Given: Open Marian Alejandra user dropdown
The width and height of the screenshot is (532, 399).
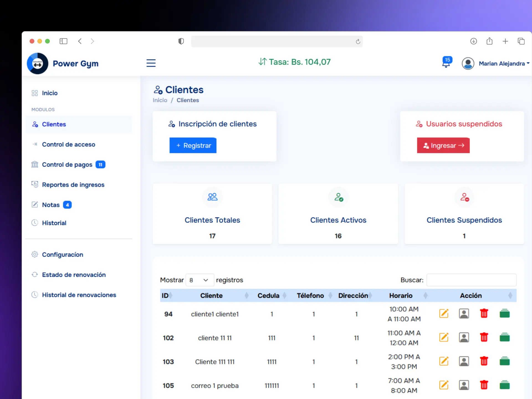Looking at the screenshot, I should pyautogui.click(x=504, y=63).
